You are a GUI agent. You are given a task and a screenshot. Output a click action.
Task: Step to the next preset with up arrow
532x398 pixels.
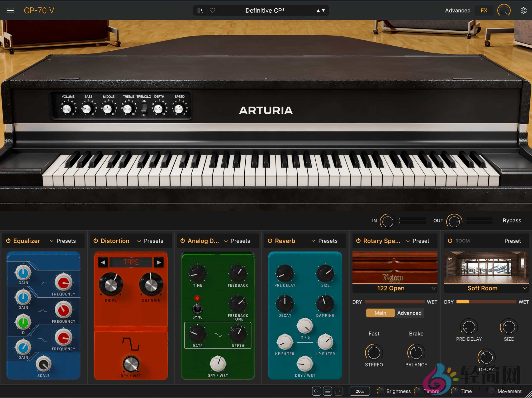coord(318,10)
